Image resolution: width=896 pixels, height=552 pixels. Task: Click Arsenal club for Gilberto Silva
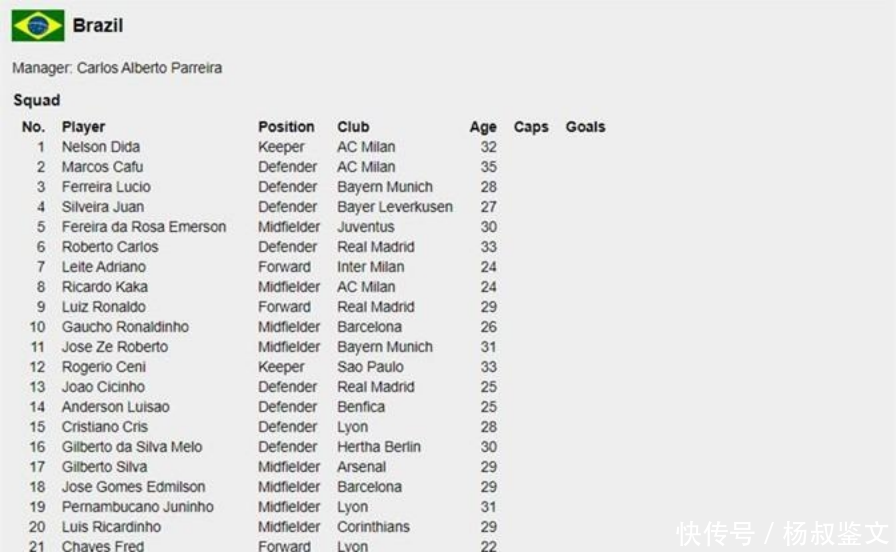click(x=361, y=467)
